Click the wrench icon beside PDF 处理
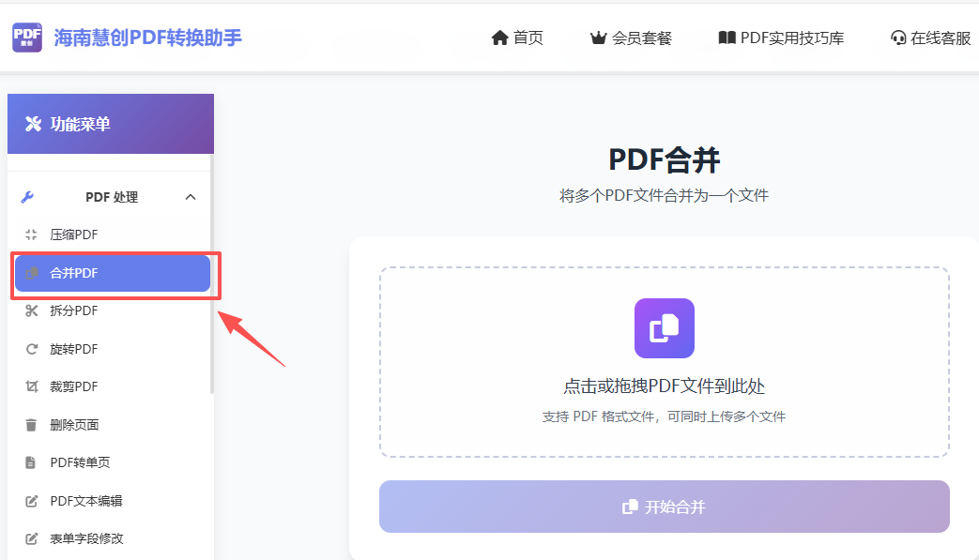Screen dimensions: 979x560 27,197
